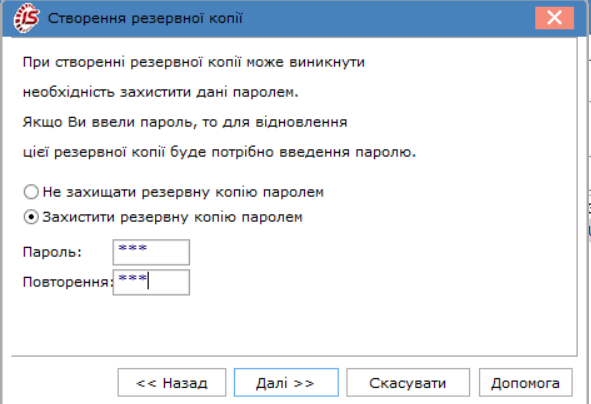Screen dimensions: 591x404
Task: Proceed with the "Далі >>" button
Action: (286, 383)
